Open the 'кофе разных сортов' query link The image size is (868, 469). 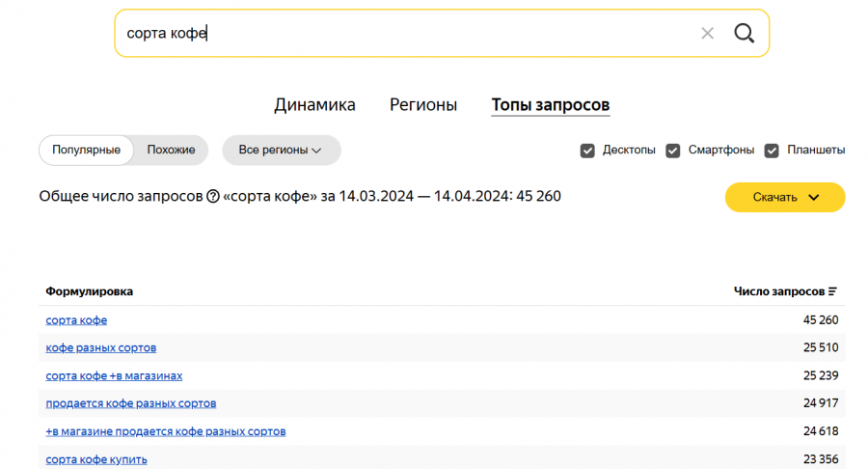coord(100,347)
